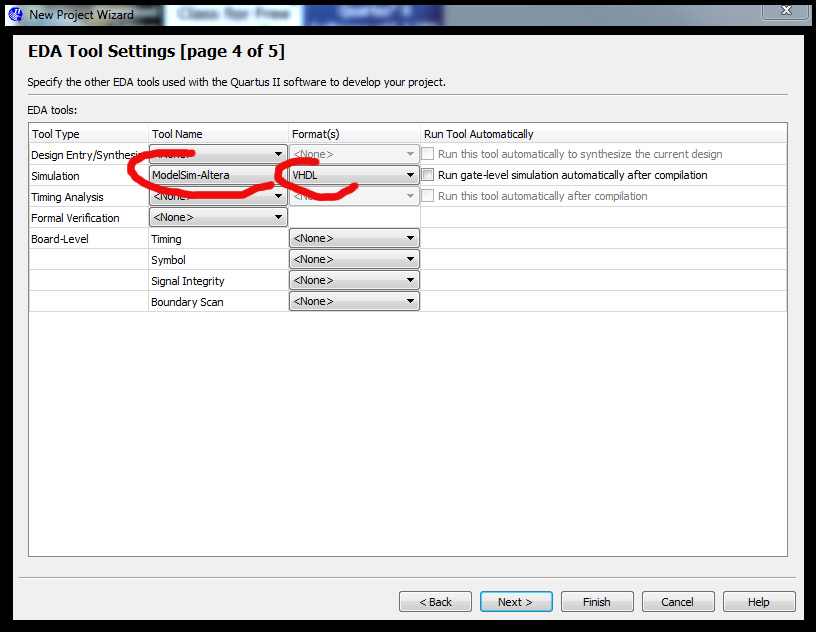Expand the Formal Verification tool dropdown
This screenshot has width=816, height=632.
click(218, 217)
